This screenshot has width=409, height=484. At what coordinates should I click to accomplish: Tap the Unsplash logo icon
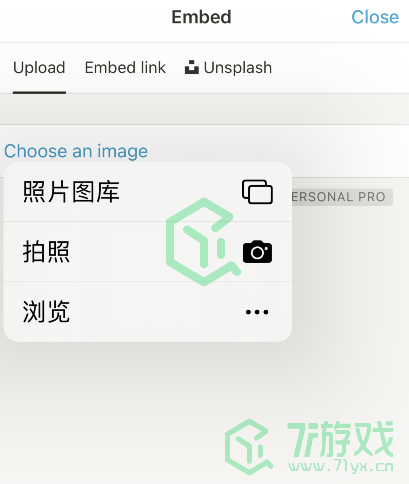pyautogui.click(x=192, y=67)
